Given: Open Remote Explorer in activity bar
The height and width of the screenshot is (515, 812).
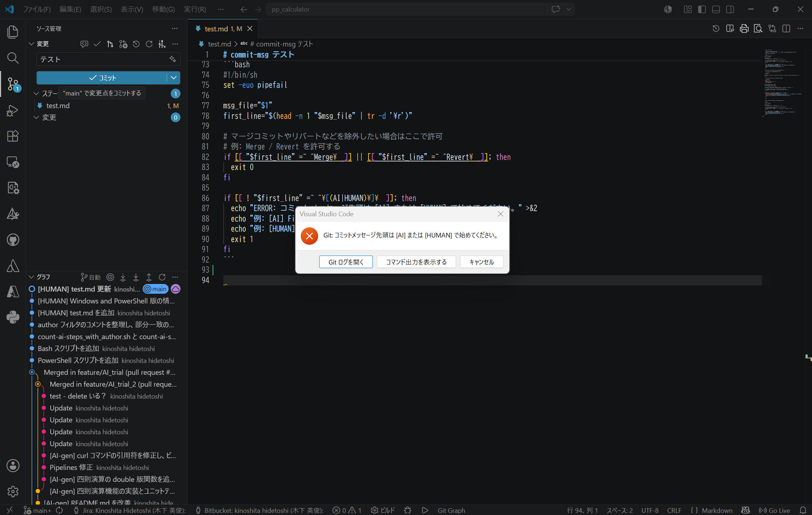Looking at the screenshot, I should point(13,162).
